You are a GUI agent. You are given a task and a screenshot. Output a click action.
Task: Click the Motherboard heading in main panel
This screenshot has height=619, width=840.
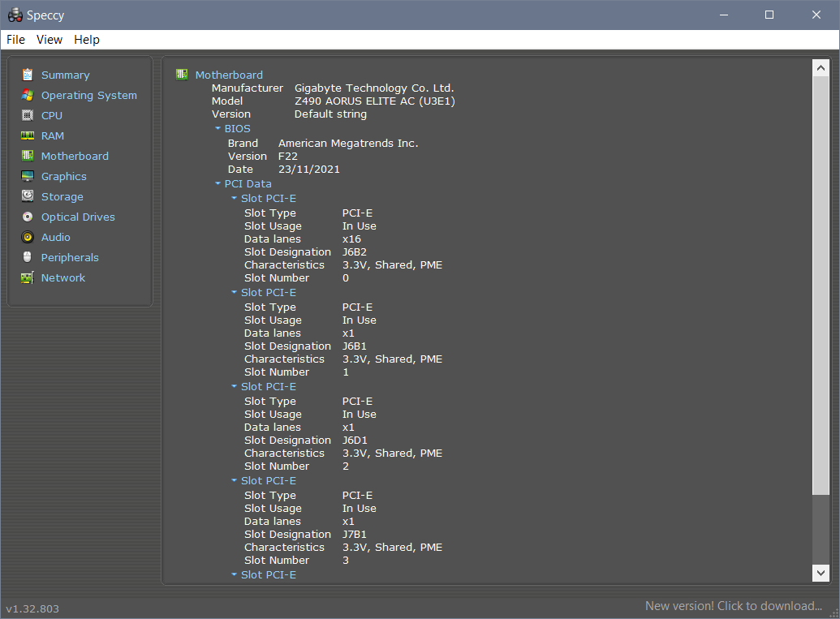pyautogui.click(x=229, y=75)
